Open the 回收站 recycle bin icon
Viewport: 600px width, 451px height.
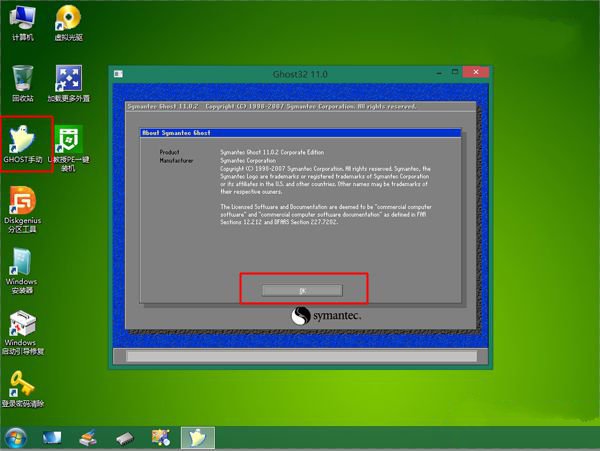point(23,83)
